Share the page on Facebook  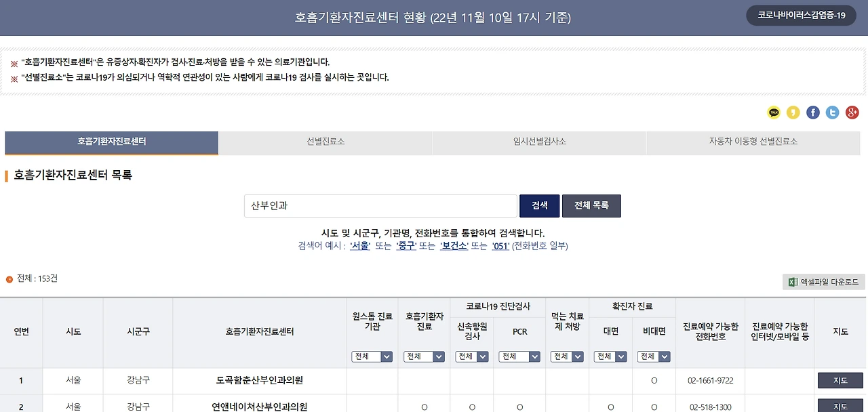tap(813, 112)
